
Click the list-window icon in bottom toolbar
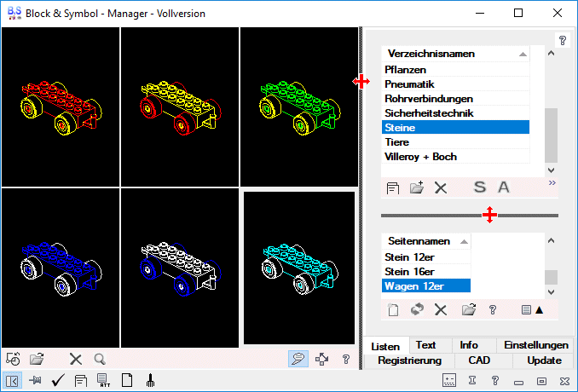click(81, 381)
